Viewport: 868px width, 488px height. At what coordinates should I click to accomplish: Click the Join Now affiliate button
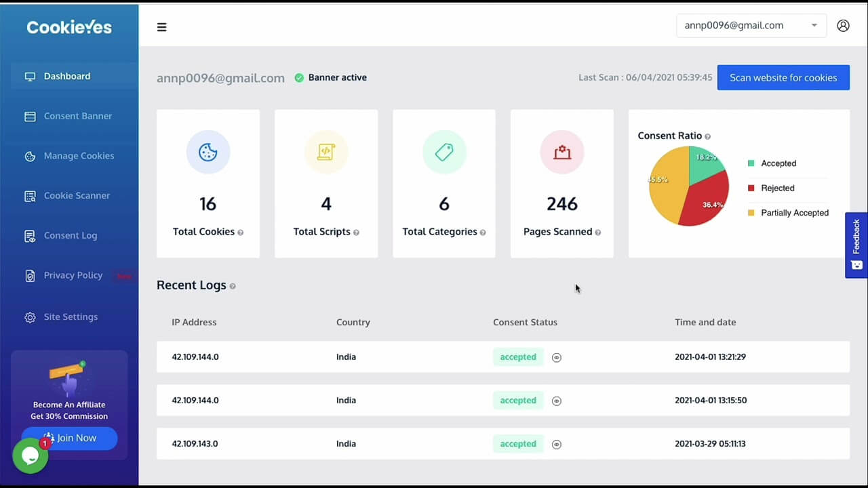pyautogui.click(x=69, y=438)
